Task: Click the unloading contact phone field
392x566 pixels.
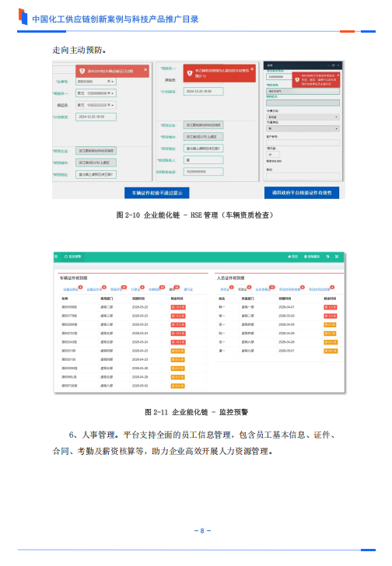Action: [204, 172]
